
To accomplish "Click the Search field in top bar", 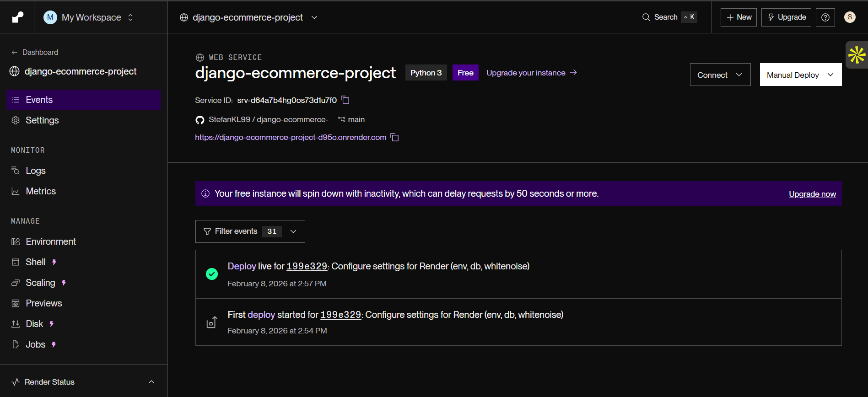I will [669, 17].
